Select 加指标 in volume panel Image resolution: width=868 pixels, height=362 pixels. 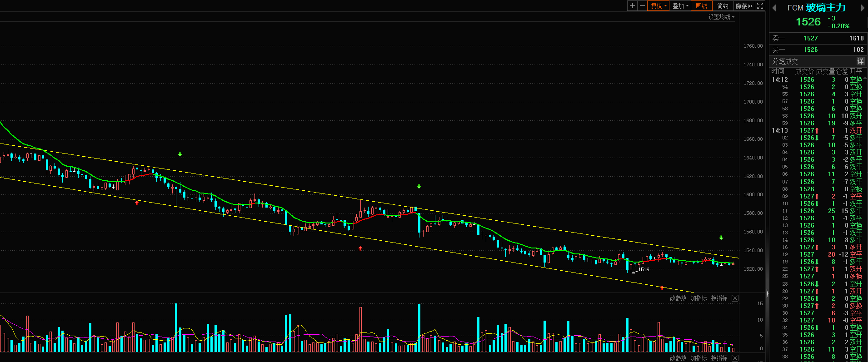point(698,298)
